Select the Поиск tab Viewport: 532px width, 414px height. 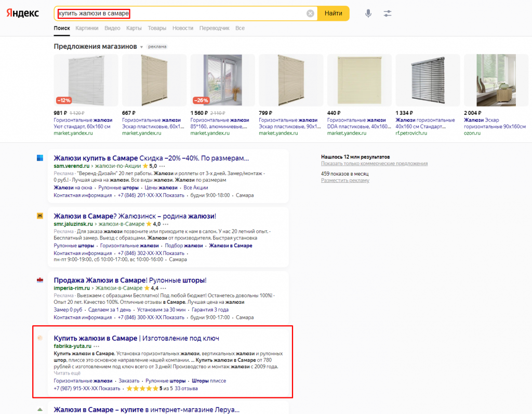(x=62, y=28)
